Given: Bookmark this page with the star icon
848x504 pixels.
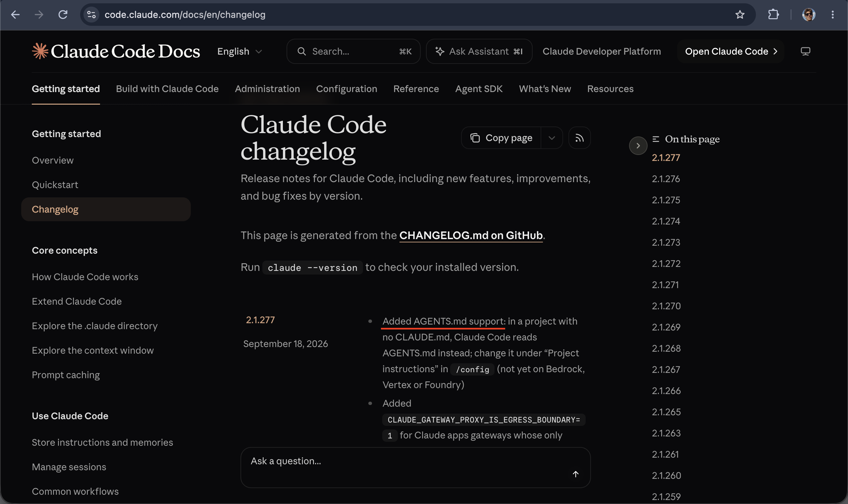Looking at the screenshot, I should [x=740, y=15].
